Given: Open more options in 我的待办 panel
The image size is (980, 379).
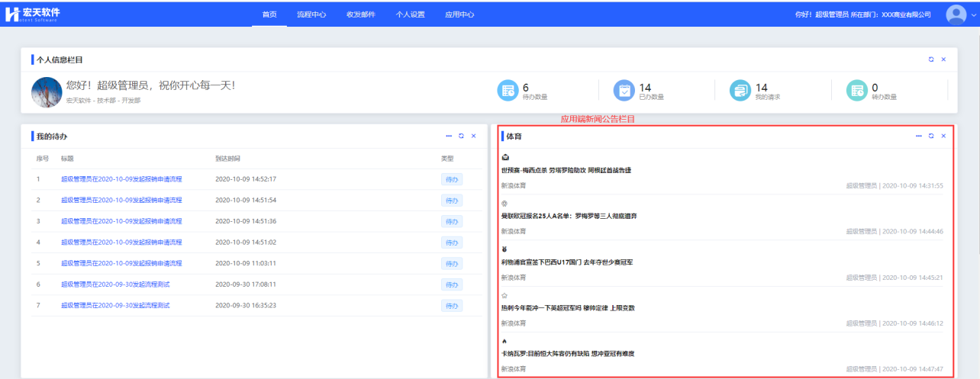Looking at the screenshot, I should [x=449, y=136].
